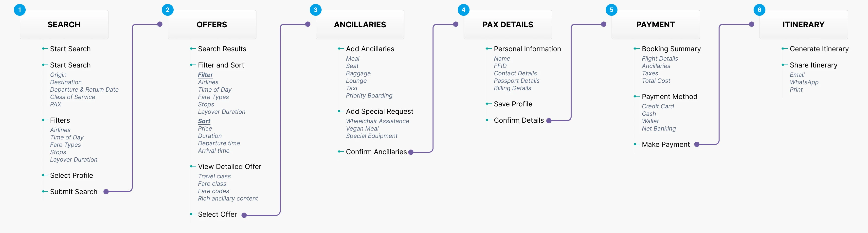The image size is (868, 233).
Task: Click the blue step 1 number badge
Action: 19,10
